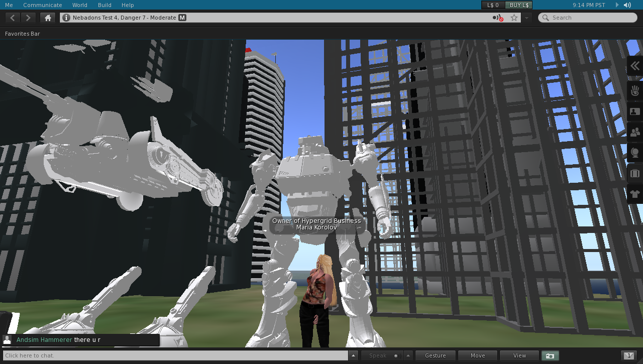Viewport: 643px width, 364px height.
Task: Click the search magnifier icon
Action: coord(546,18)
